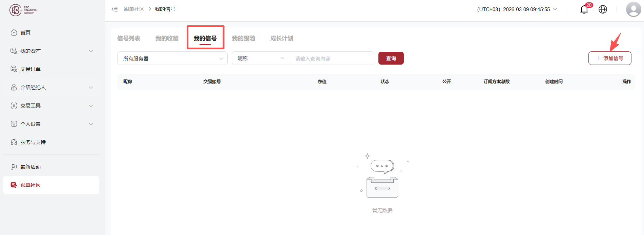
Task: Click the red 查询 search button
Action: point(391,58)
